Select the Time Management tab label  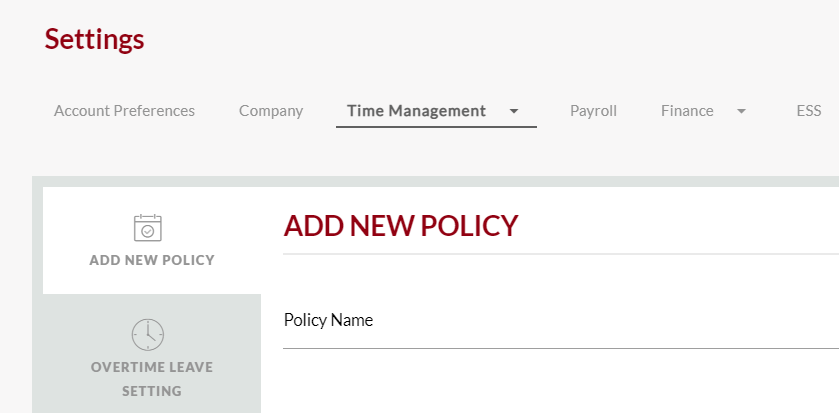(x=416, y=111)
